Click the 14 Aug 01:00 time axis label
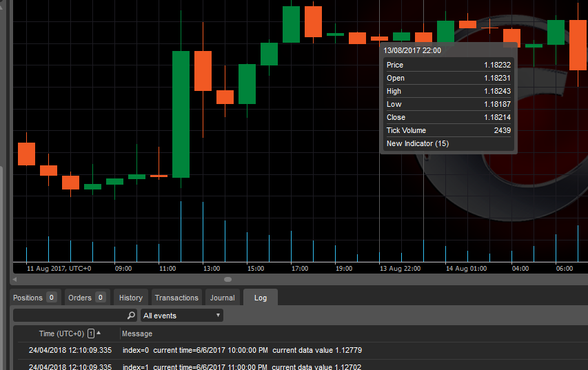This screenshot has height=370, width=588. point(466,269)
